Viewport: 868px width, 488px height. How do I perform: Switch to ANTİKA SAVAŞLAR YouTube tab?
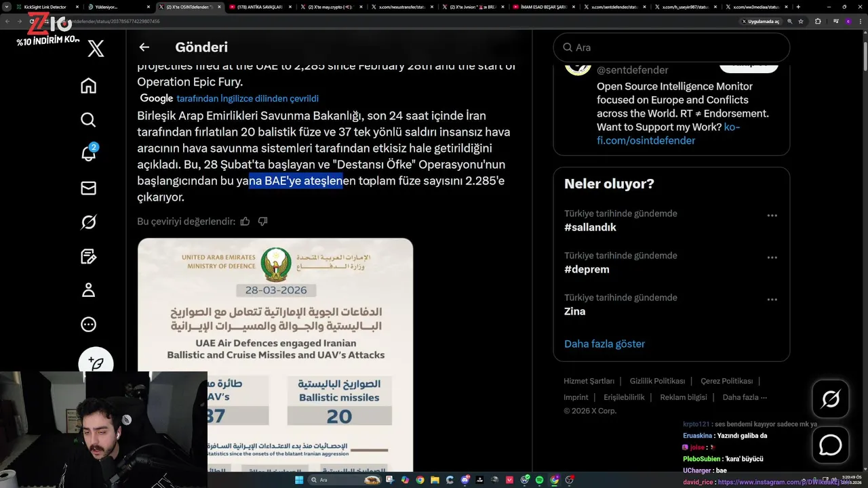coord(261,7)
